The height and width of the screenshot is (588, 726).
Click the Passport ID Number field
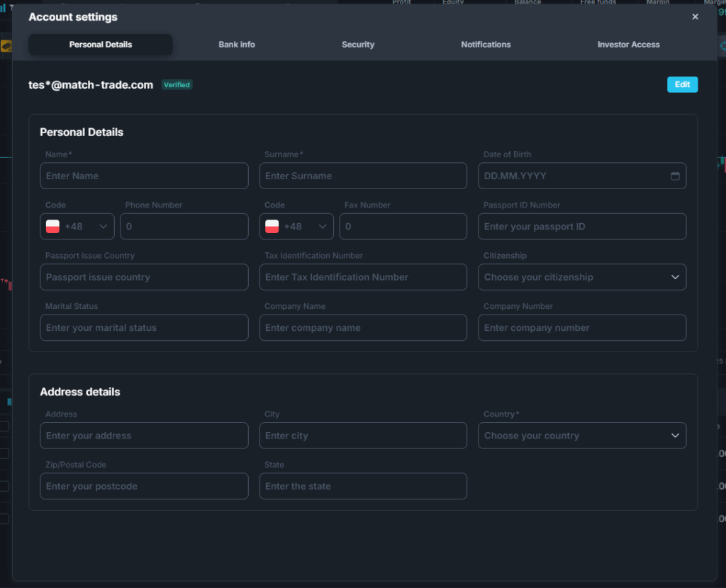pos(581,227)
